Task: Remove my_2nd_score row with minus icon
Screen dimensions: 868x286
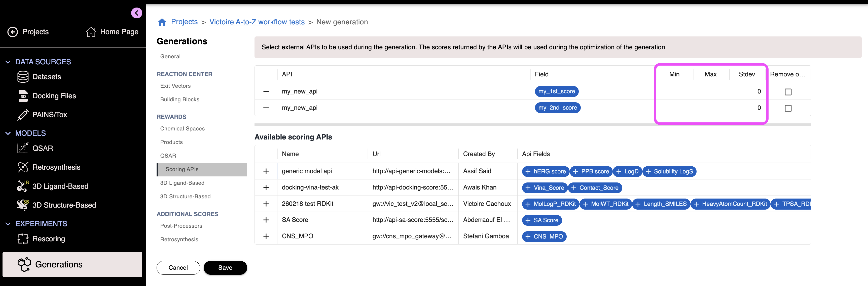Action: [x=266, y=108]
